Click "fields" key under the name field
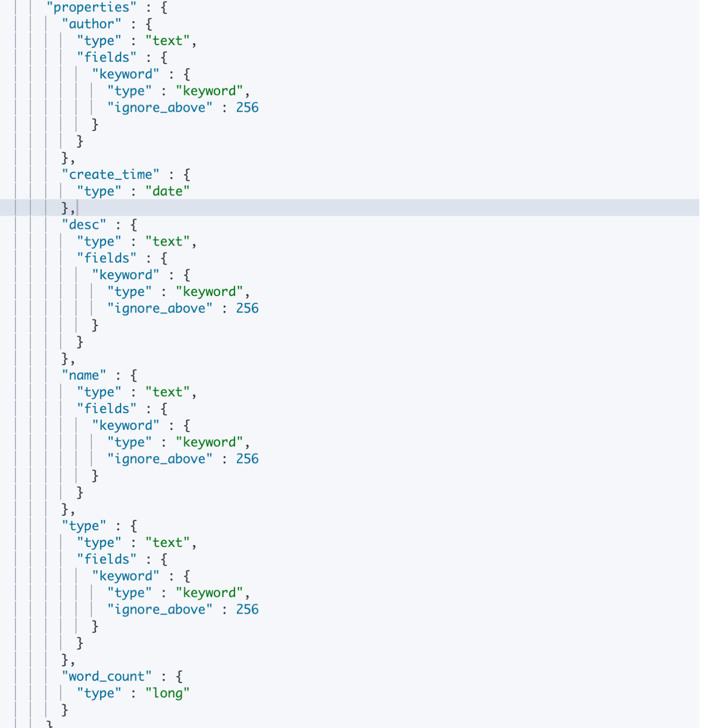The image size is (725, 728). tap(106, 408)
